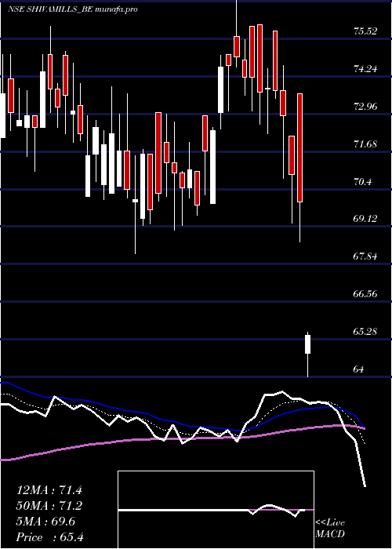Click the NSE SHIVAMILLS_BE munafa.pro title text
Screen dimensions: 392x549
point(73,9)
